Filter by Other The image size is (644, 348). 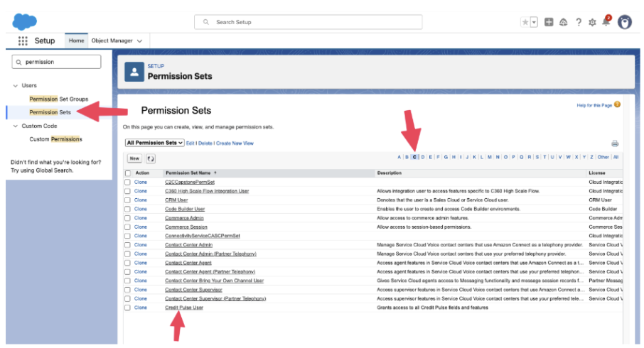click(x=603, y=157)
